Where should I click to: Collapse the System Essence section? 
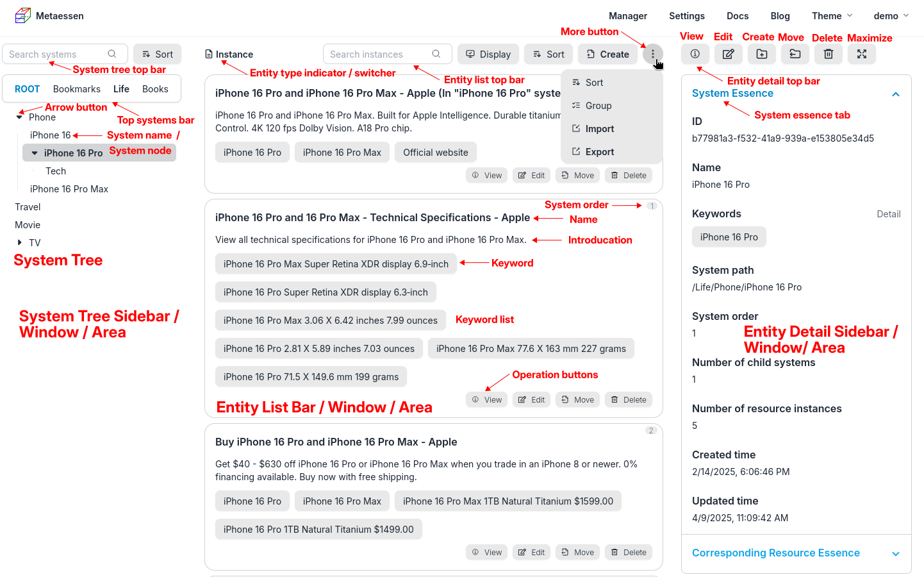895,94
